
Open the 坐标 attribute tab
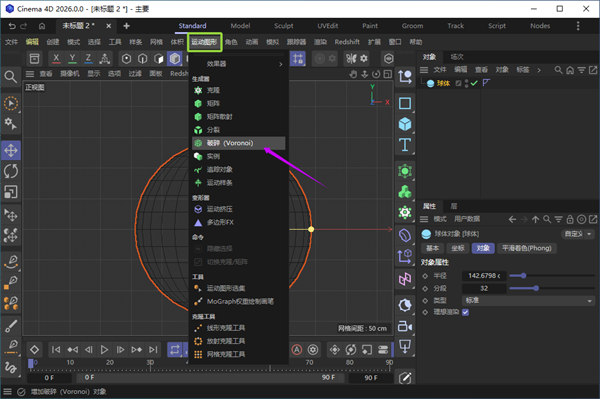click(x=458, y=248)
